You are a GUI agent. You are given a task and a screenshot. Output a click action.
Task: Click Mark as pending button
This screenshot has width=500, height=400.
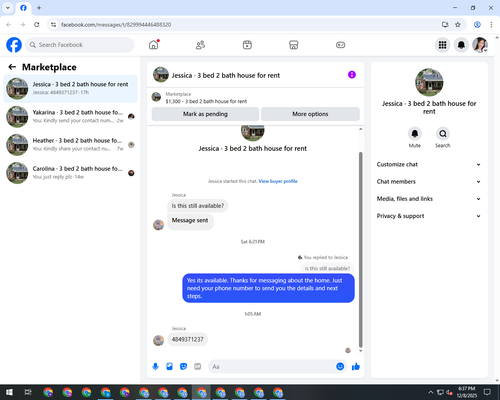tap(205, 114)
